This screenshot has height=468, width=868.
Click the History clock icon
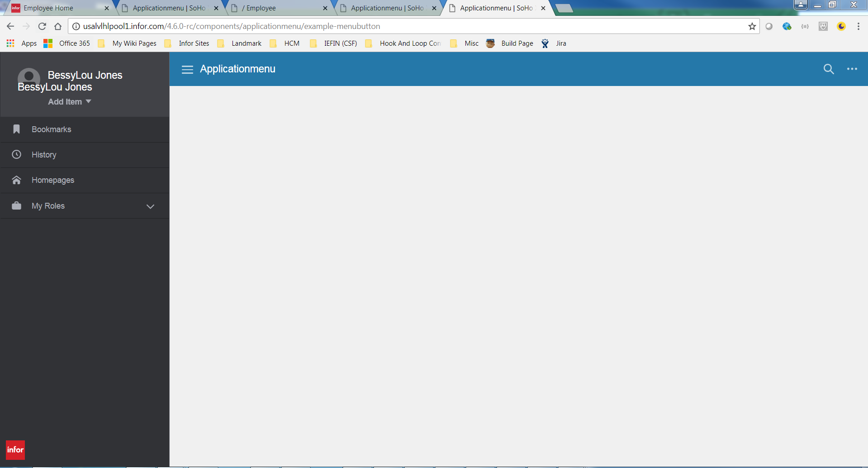tap(16, 154)
